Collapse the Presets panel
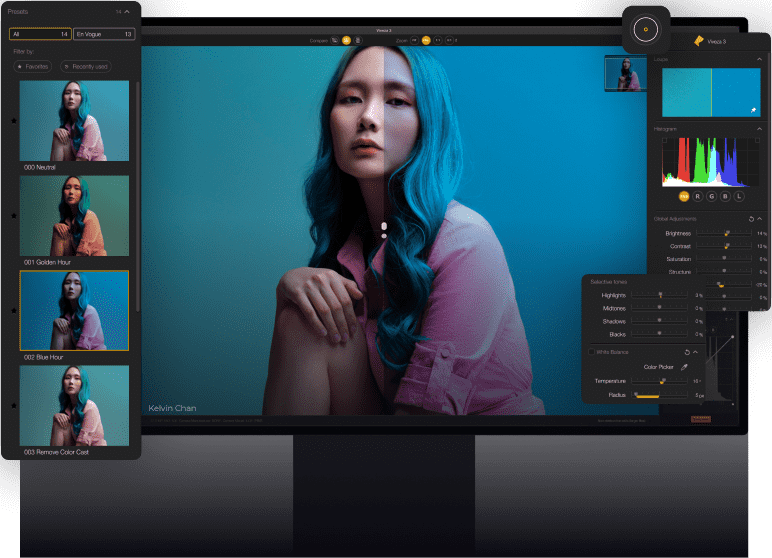The image size is (772, 558). click(x=130, y=12)
